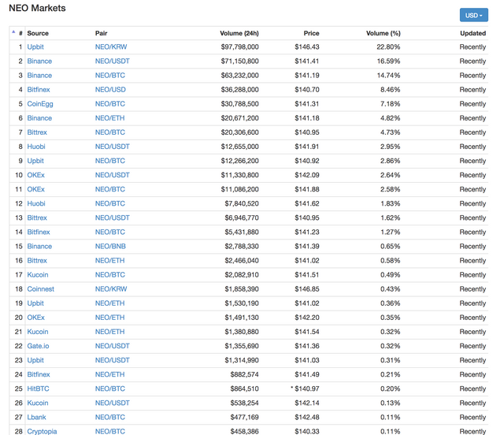Open Binance link in row 6
The width and height of the screenshot is (504, 435).
pos(39,118)
